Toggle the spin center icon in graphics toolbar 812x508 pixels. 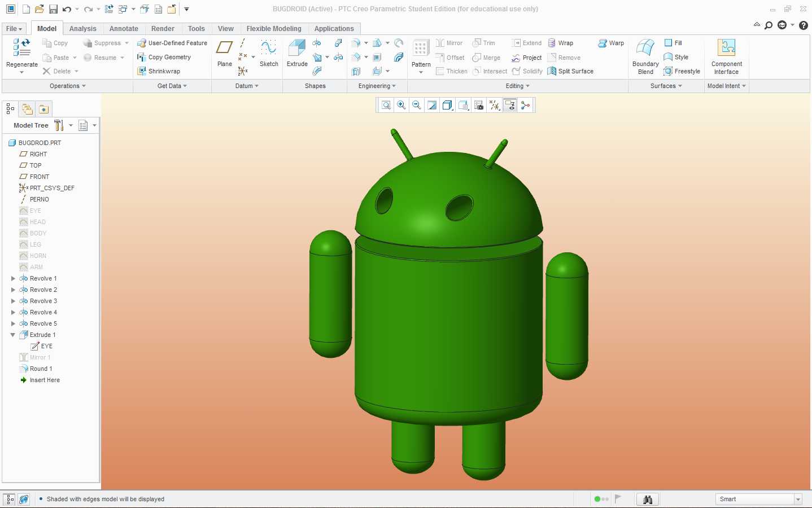526,105
